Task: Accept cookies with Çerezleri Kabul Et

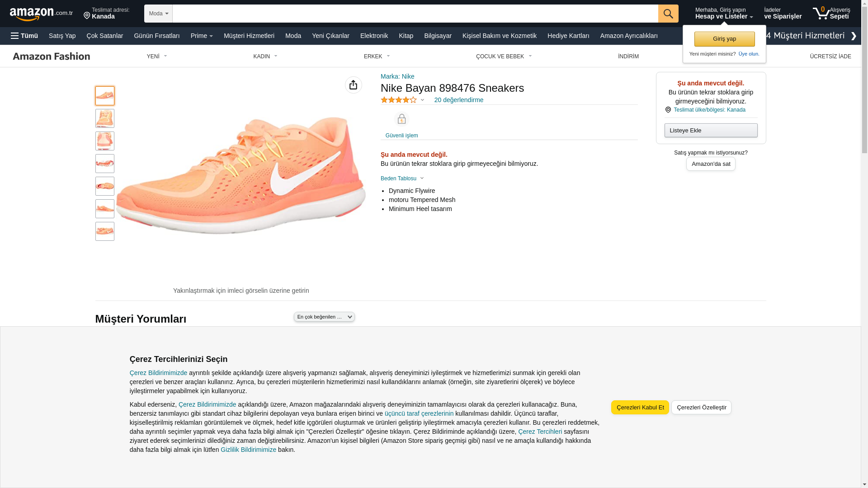Action: (x=640, y=407)
